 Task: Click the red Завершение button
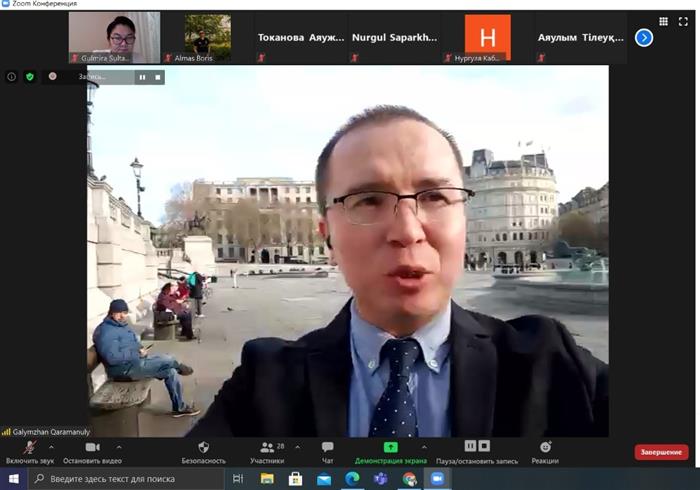661,452
